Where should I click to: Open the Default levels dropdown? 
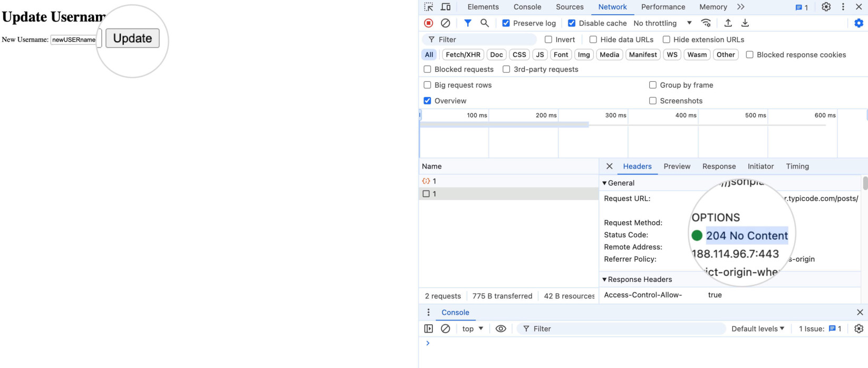tap(758, 329)
